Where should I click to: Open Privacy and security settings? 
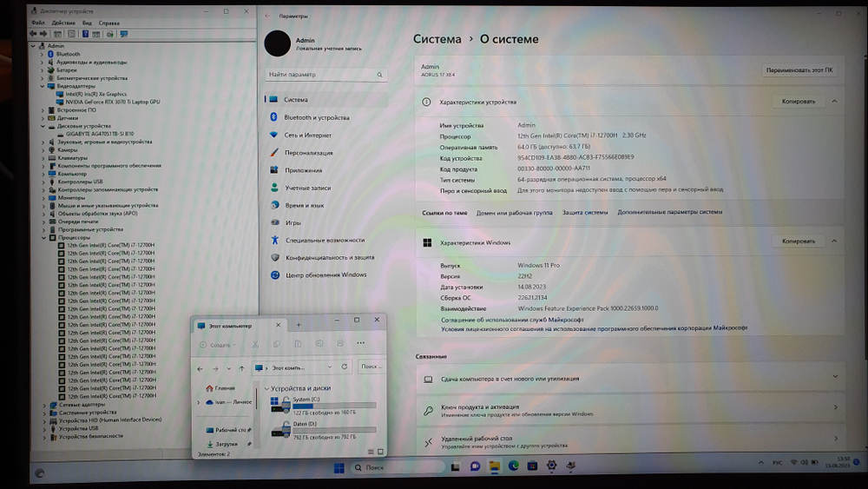pos(330,257)
